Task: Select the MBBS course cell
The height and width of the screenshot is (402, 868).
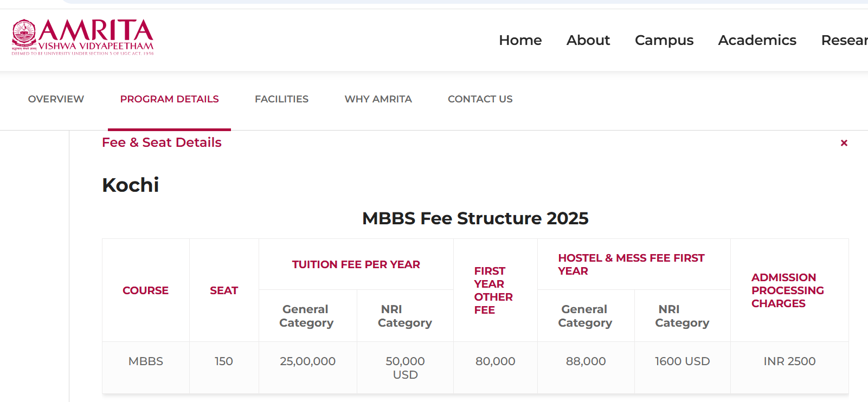Action: (145, 361)
